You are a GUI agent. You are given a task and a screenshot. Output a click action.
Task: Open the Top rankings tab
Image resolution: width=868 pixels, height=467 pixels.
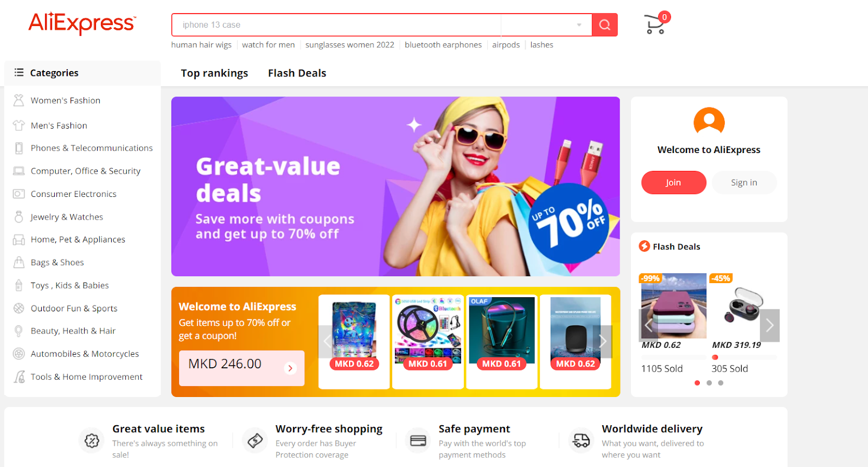click(x=214, y=73)
